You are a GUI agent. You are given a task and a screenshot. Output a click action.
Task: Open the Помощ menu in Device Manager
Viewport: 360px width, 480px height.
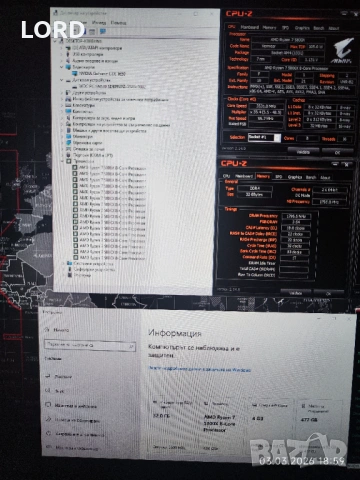coord(119,23)
